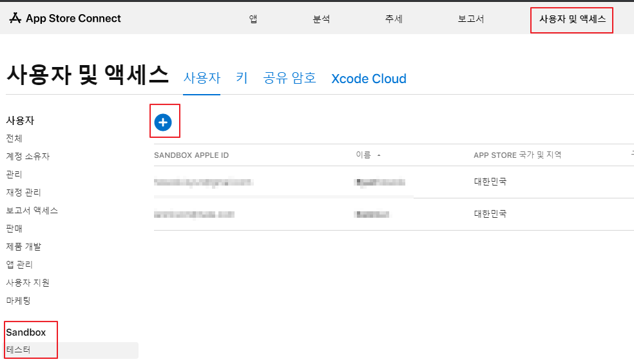The height and width of the screenshot is (364, 634).
Task: Open the 분석 menu item
Action: coord(322,19)
